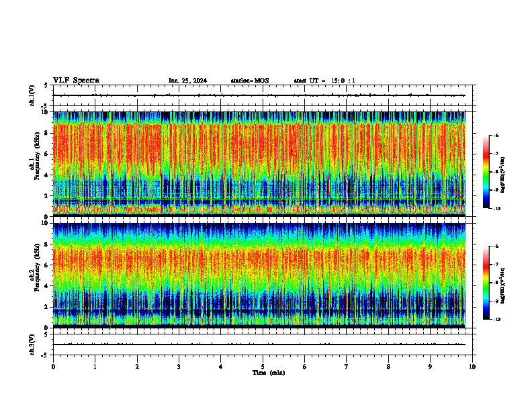The height and width of the screenshot is (411, 532).
Task: Click the ch.2 spectrogram color scale bar
Action: tap(486, 283)
